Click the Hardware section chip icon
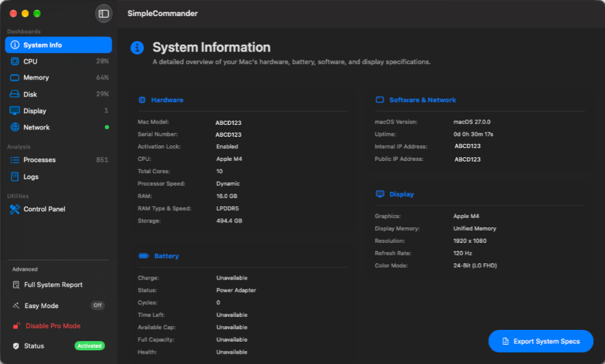This screenshot has height=364, width=605. (x=142, y=100)
